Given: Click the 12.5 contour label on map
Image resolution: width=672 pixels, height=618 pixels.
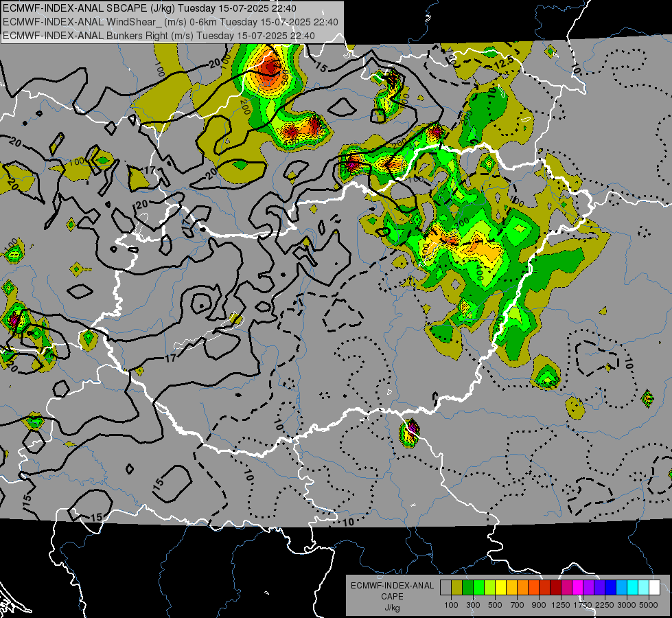Looking at the screenshot, I should tap(502, 63).
